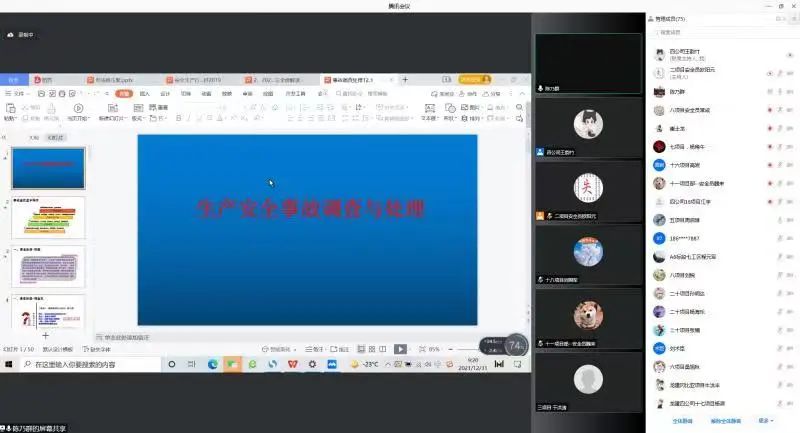Open the WPS Office icon in the taskbar

pos(292,365)
